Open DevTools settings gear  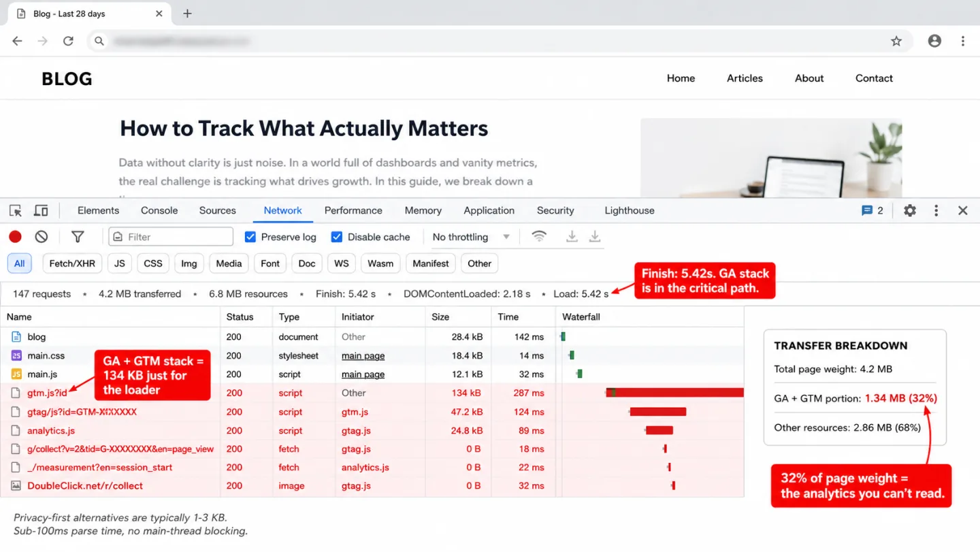click(910, 211)
